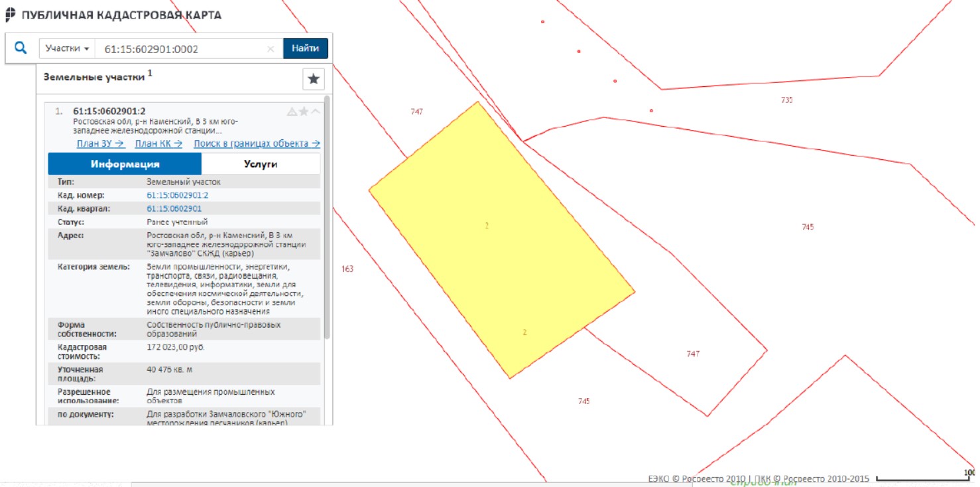Screen dimensions: 980x487
Task: Open the Участки search type dropdown
Action: click(x=67, y=49)
